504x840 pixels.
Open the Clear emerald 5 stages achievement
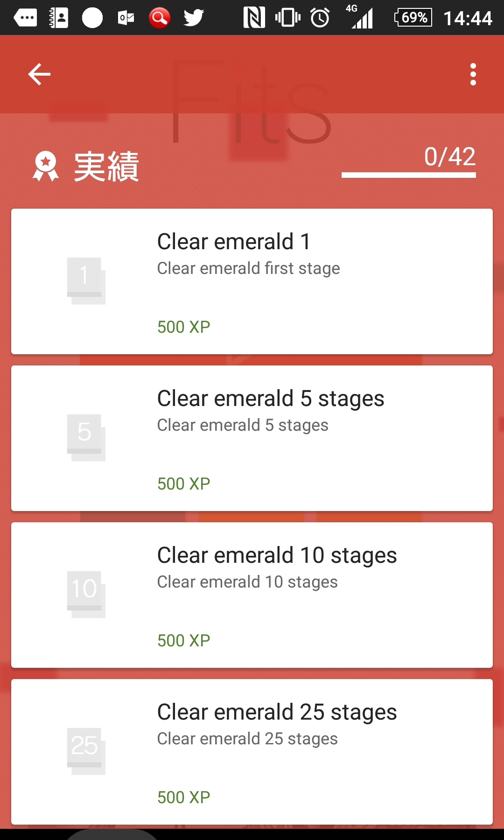click(x=271, y=399)
